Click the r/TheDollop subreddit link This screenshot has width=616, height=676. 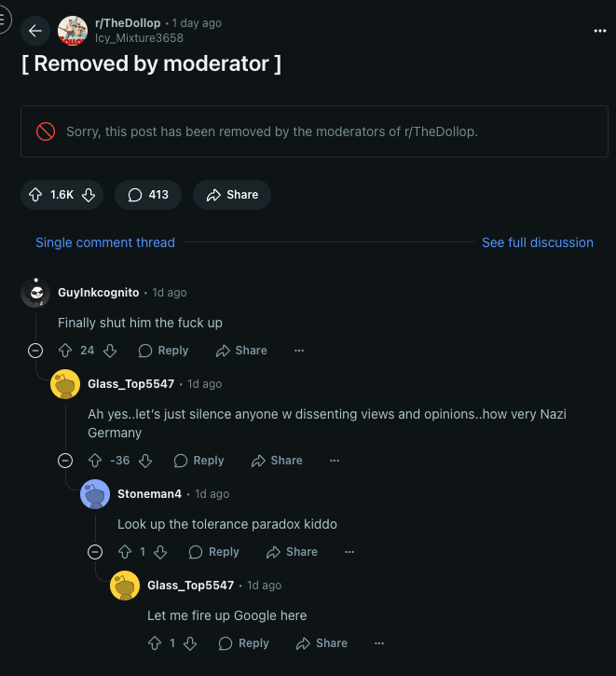(x=127, y=23)
